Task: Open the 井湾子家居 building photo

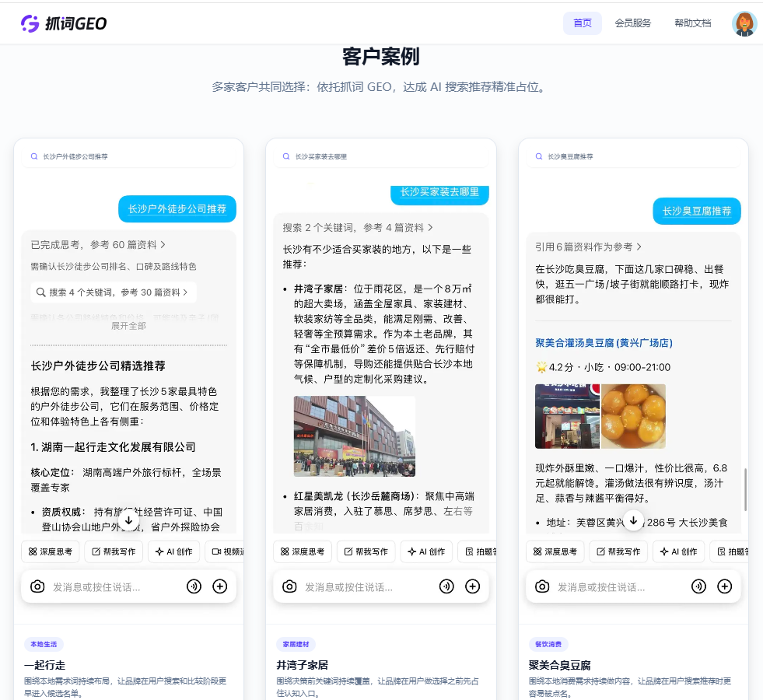Action: pyautogui.click(x=355, y=436)
